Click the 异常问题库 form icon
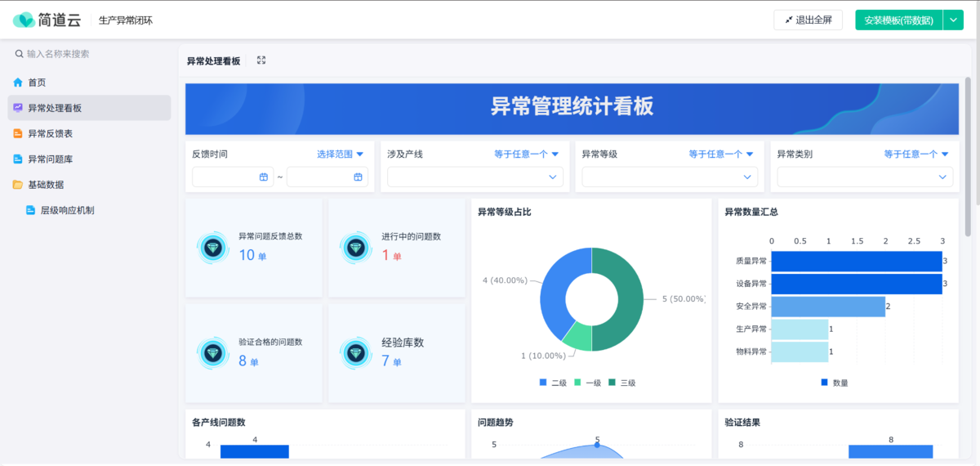Image resolution: width=980 pixels, height=466 pixels. click(18, 159)
